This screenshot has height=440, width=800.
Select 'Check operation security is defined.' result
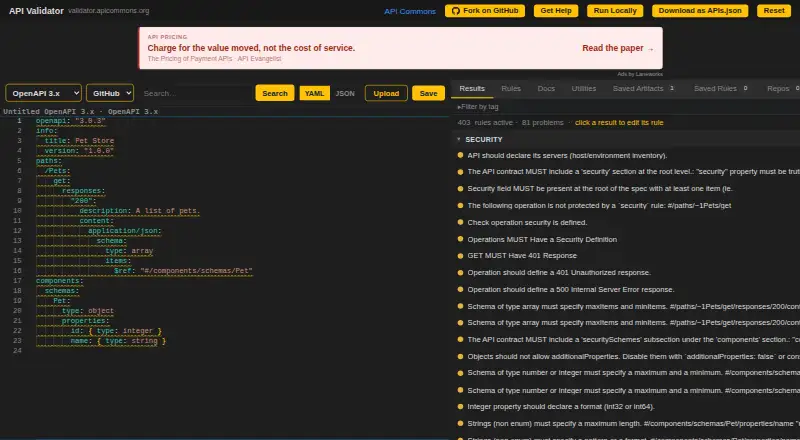point(527,223)
